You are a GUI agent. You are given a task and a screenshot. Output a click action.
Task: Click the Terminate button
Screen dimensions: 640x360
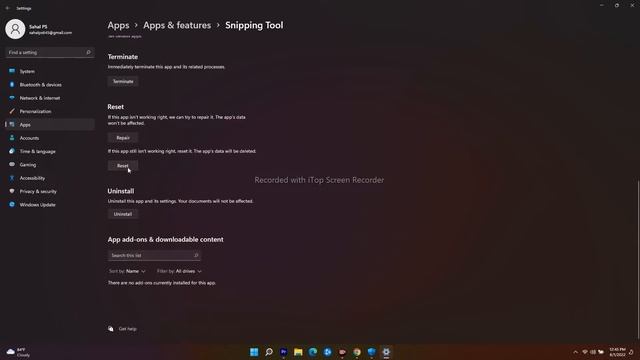pos(123,81)
